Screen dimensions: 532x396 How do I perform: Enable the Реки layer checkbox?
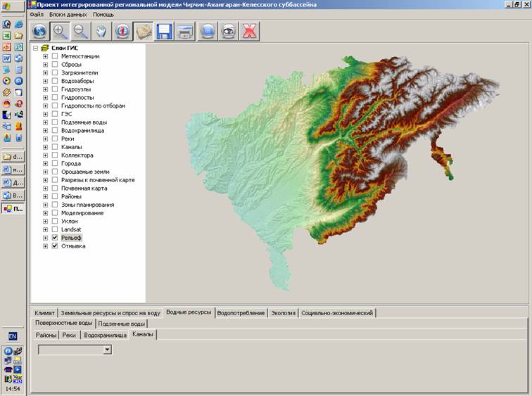pos(55,139)
